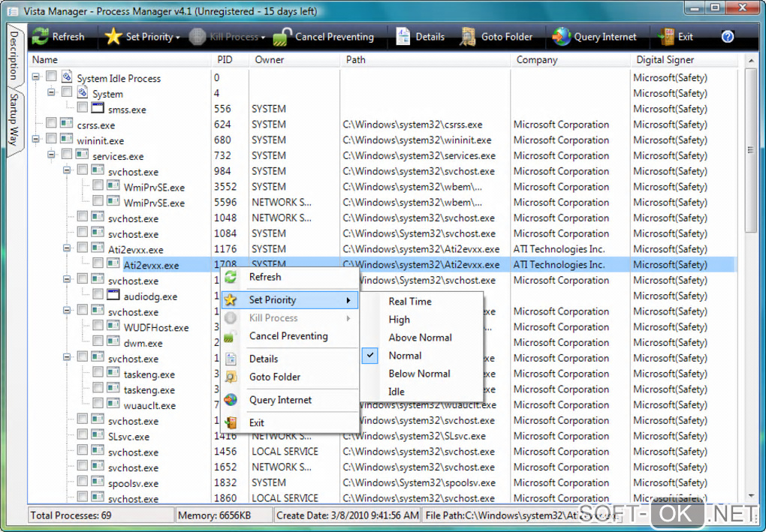Viewport: 766px width, 532px height.
Task: Collapse svchost.exe node above audiodg.exe
Action: point(67,279)
